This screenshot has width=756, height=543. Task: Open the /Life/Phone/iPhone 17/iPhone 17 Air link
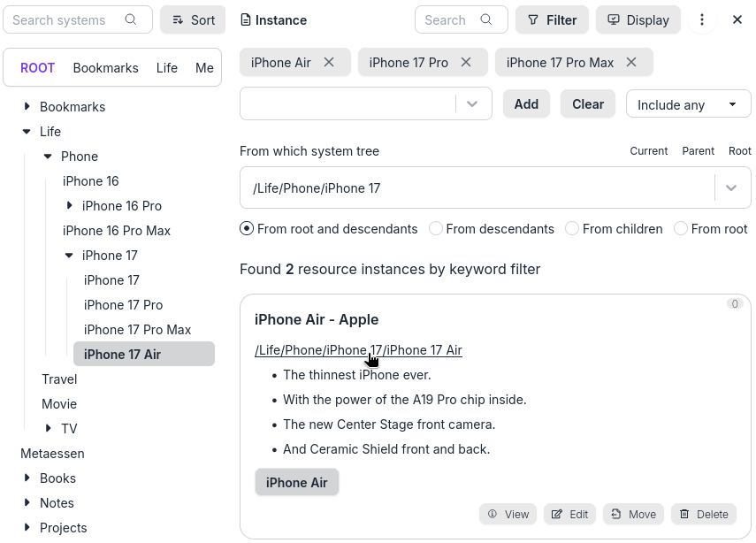coord(358,350)
